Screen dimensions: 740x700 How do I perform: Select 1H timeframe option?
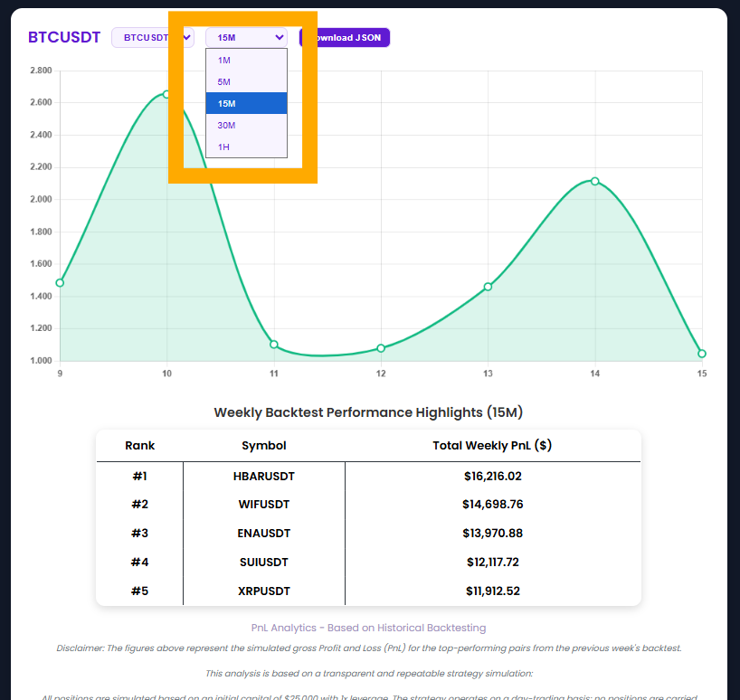246,147
